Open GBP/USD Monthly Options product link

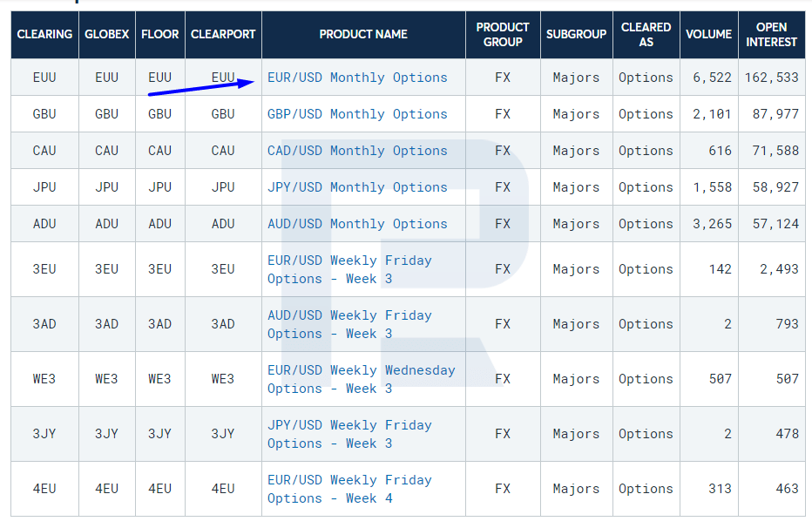[357, 114]
